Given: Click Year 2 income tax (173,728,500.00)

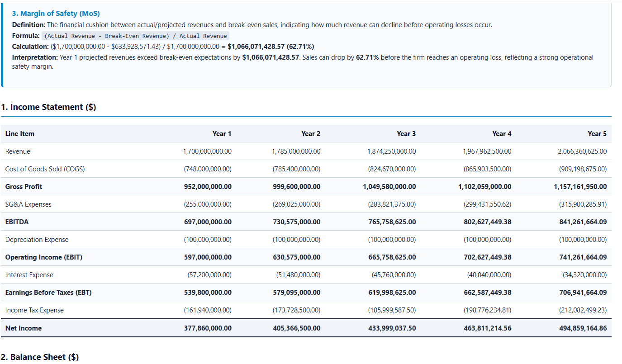Looking at the screenshot, I should (296, 310).
